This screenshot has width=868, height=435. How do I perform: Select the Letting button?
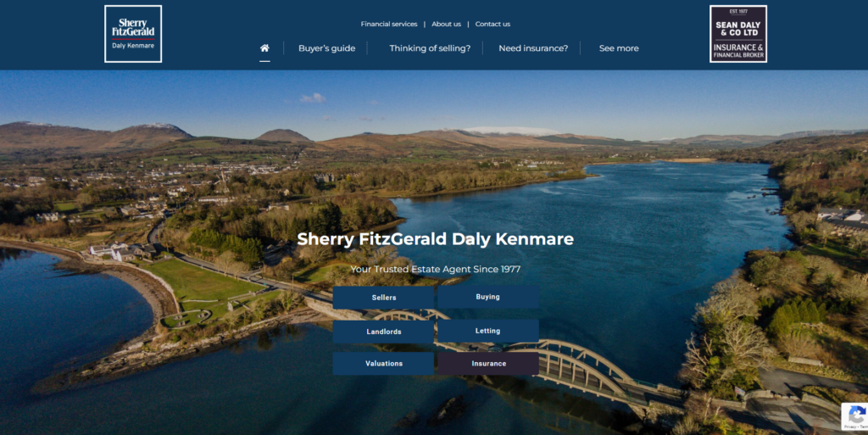(487, 331)
